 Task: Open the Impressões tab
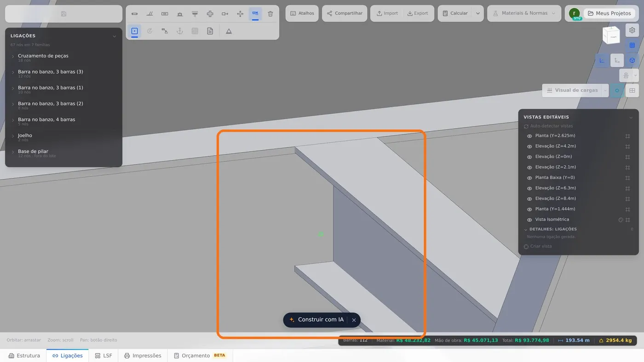pos(143,356)
